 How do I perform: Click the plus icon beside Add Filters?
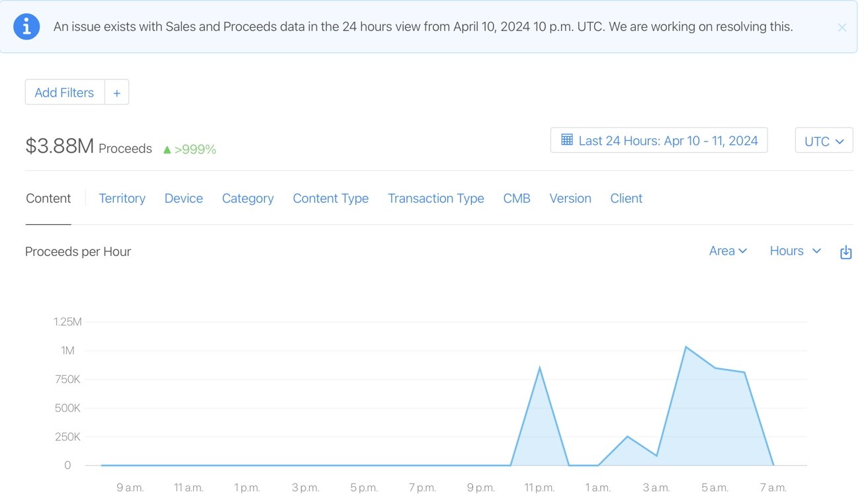[x=116, y=93]
